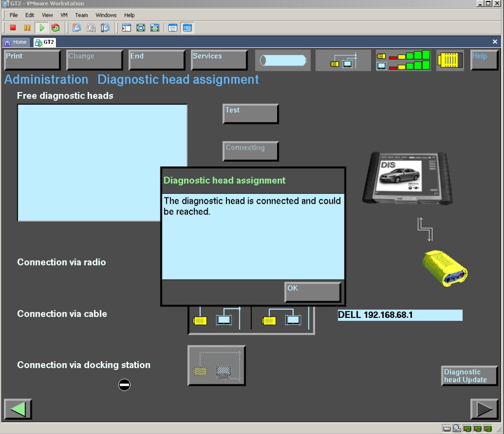Screen dimensions: 504x434
Task: Open the snapshot manager wrench icon
Action: point(105,28)
